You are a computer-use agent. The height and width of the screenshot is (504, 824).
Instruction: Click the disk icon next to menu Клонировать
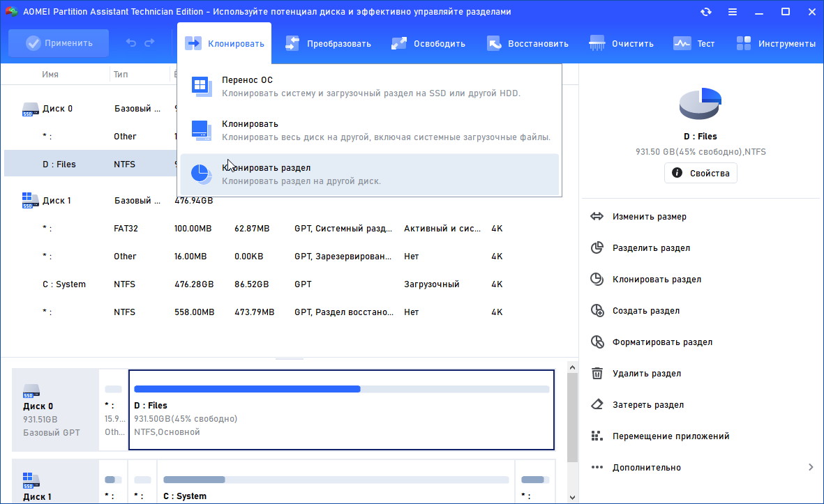(201, 130)
